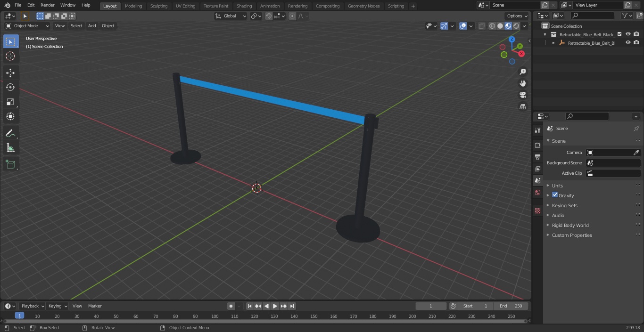
Task: Jump to the last frame
Action: pos(292,306)
